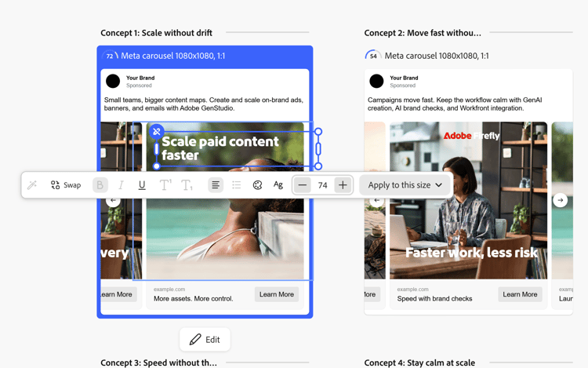
Task: Open the Apply to this size dropdown
Action: coord(405,185)
